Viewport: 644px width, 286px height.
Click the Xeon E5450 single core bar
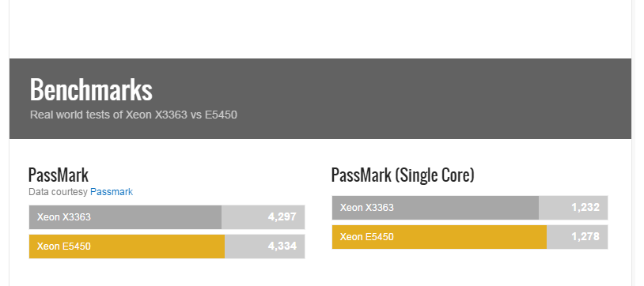(470, 237)
